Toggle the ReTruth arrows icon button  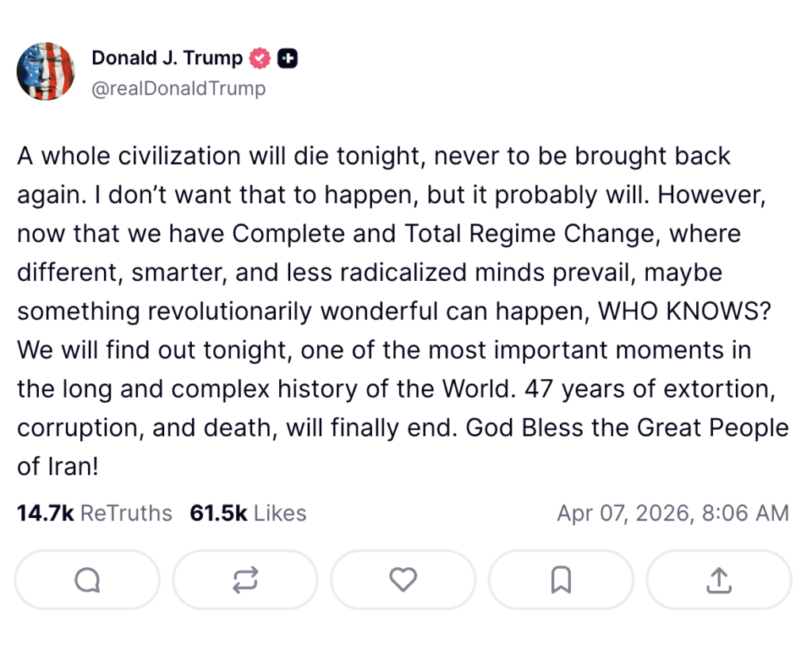click(x=245, y=581)
